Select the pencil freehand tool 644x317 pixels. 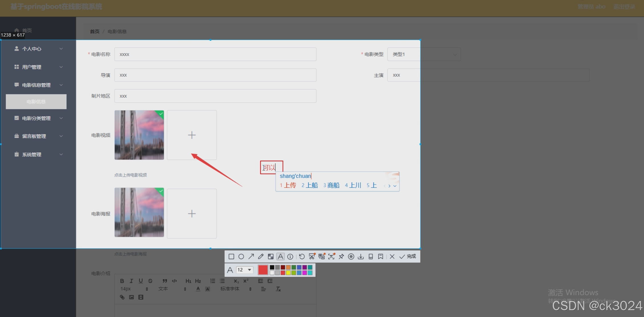click(x=261, y=257)
